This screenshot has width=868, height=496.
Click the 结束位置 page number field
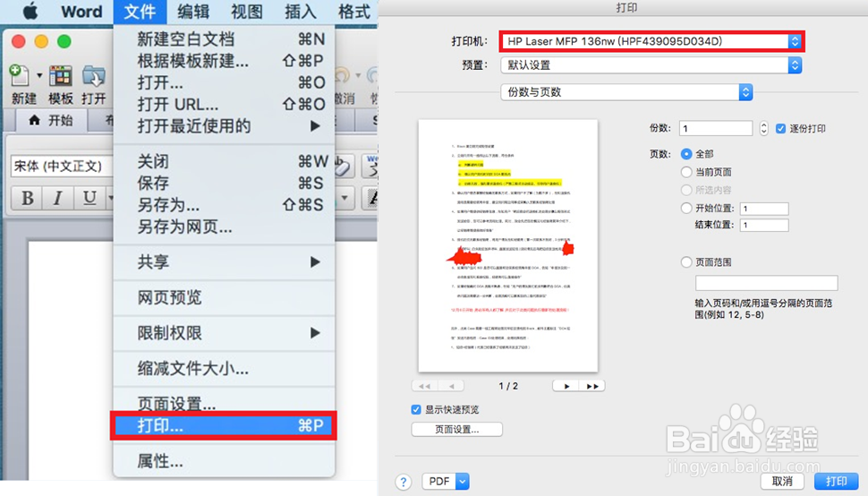764,225
